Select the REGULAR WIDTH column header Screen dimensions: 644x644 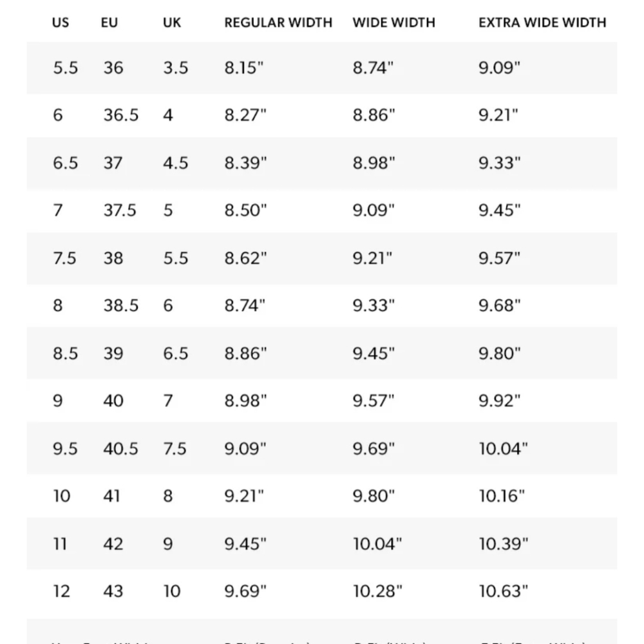tap(278, 23)
